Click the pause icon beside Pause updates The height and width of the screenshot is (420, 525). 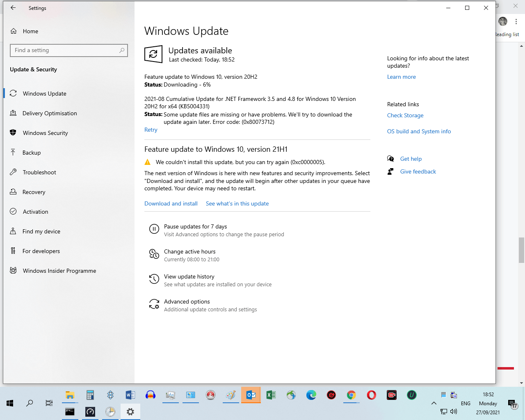[154, 229]
